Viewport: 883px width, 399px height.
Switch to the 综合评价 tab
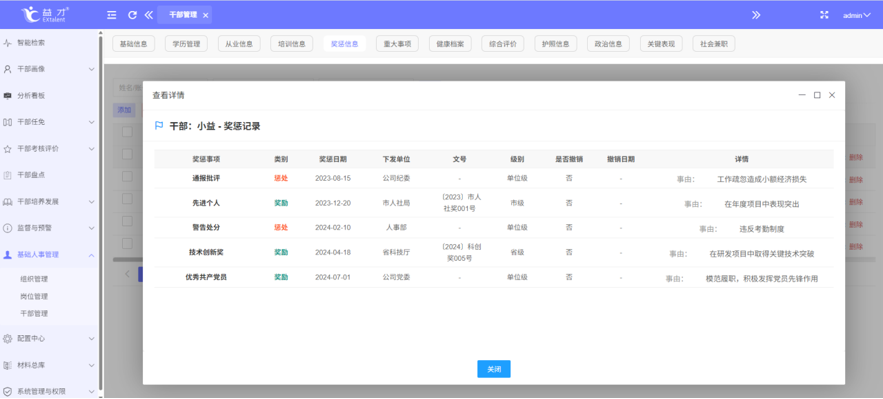(503, 44)
